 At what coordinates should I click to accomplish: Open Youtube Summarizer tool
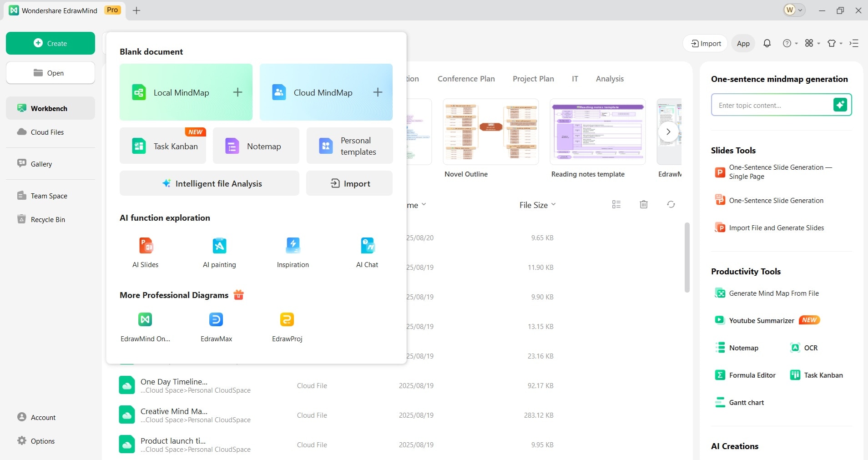tap(767, 320)
